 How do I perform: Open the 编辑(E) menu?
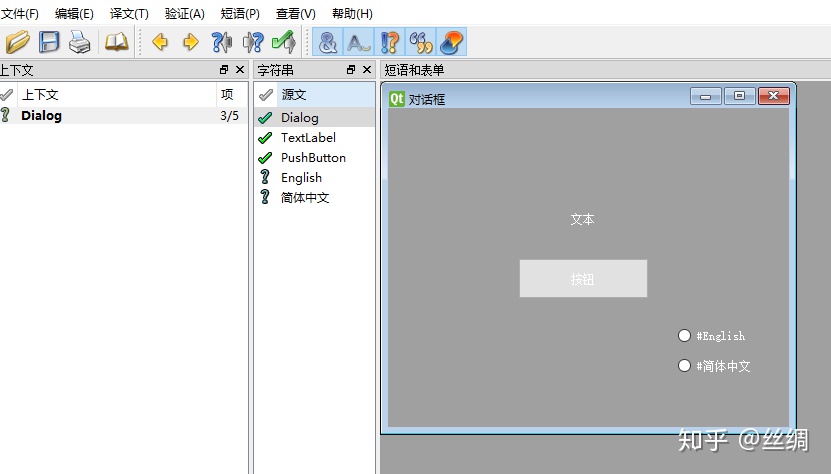pos(74,14)
